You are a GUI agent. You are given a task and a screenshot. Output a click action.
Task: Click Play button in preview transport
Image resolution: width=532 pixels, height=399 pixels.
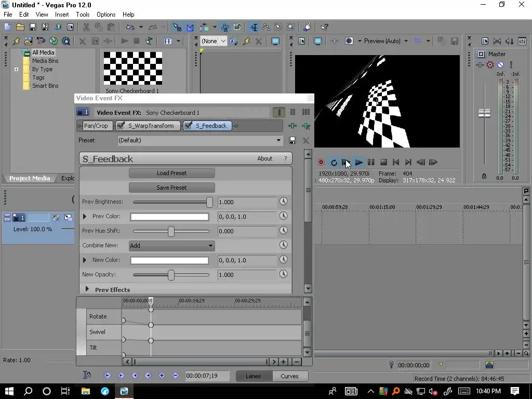pyautogui.click(x=358, y=163)
